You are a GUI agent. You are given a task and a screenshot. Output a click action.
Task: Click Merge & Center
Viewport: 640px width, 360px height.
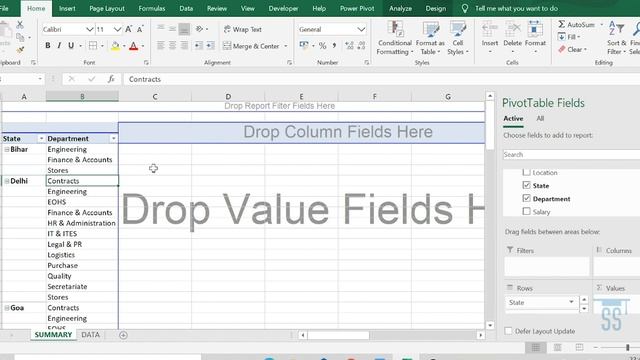point(251,46)
